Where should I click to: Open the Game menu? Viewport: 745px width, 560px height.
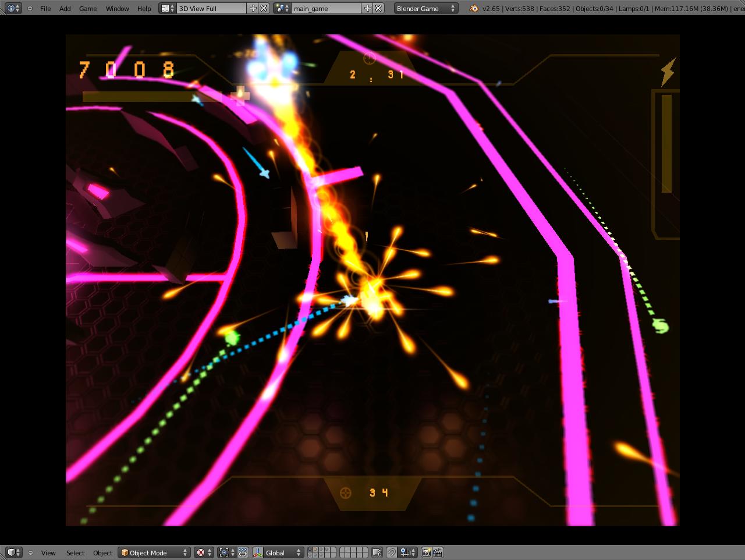tap(88, 9)
